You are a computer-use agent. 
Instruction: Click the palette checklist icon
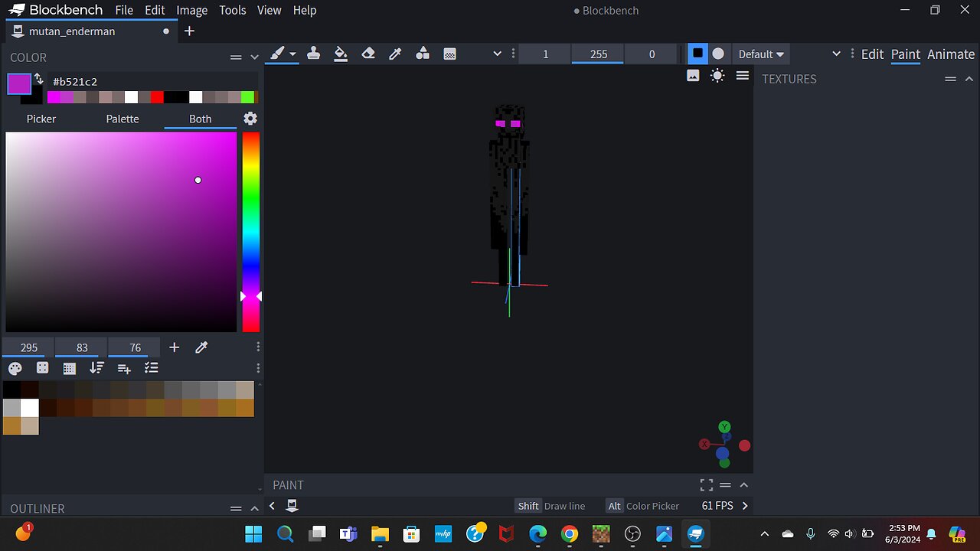152,368
